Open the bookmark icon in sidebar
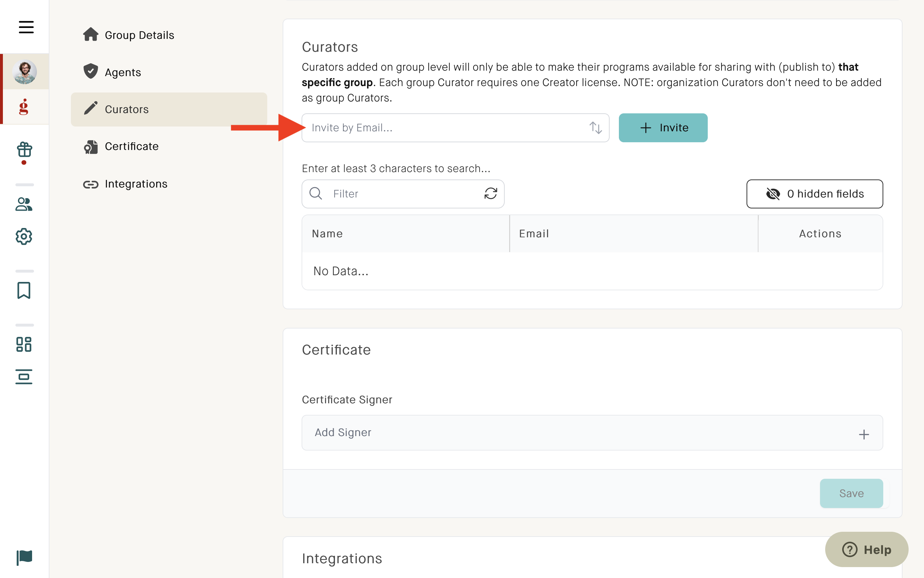The image size is (924, 578). point(24,291)
